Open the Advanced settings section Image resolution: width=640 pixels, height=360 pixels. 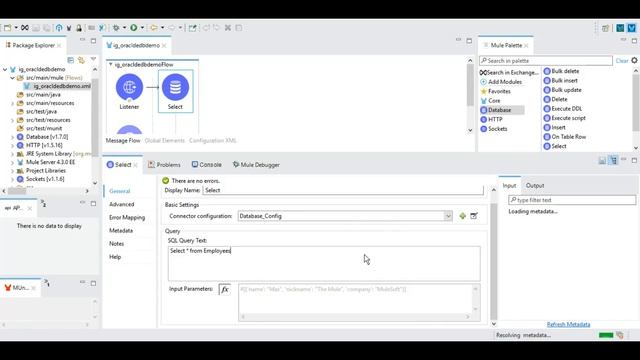coord(122,204)
